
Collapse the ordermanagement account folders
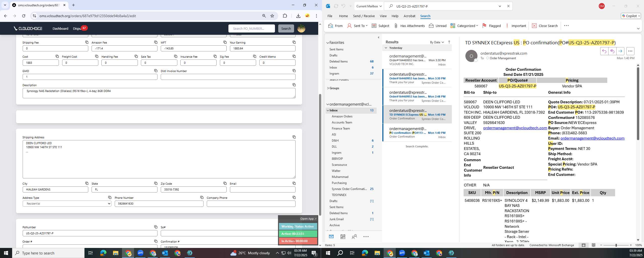[x=328, y=104]
